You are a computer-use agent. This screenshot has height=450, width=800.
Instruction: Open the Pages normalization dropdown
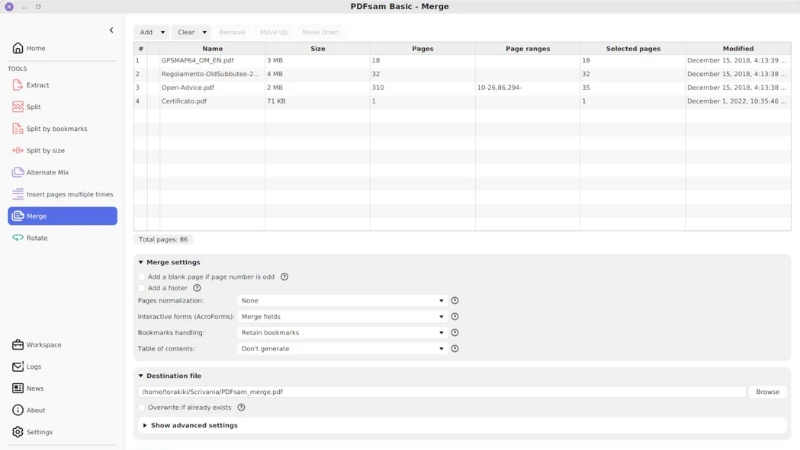[x=342, y=301]
